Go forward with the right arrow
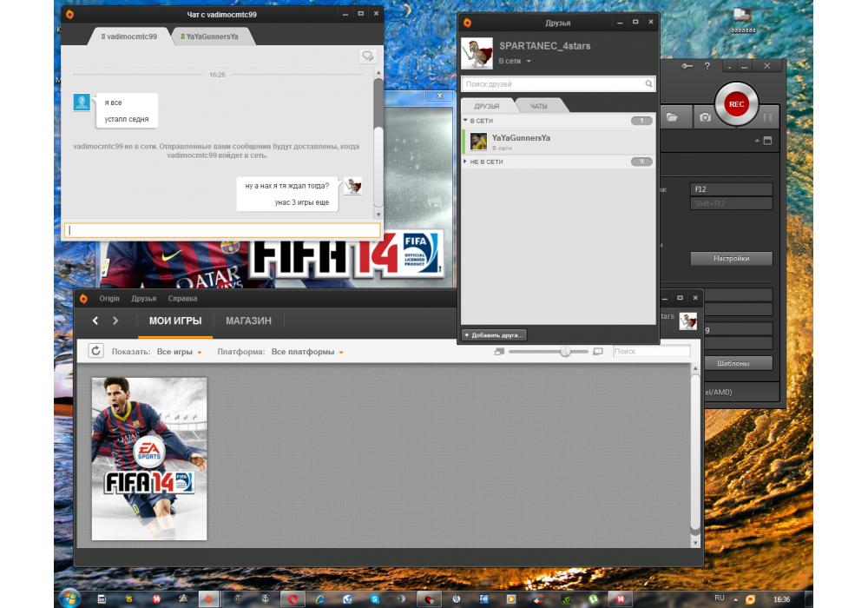 pos(115,321)
